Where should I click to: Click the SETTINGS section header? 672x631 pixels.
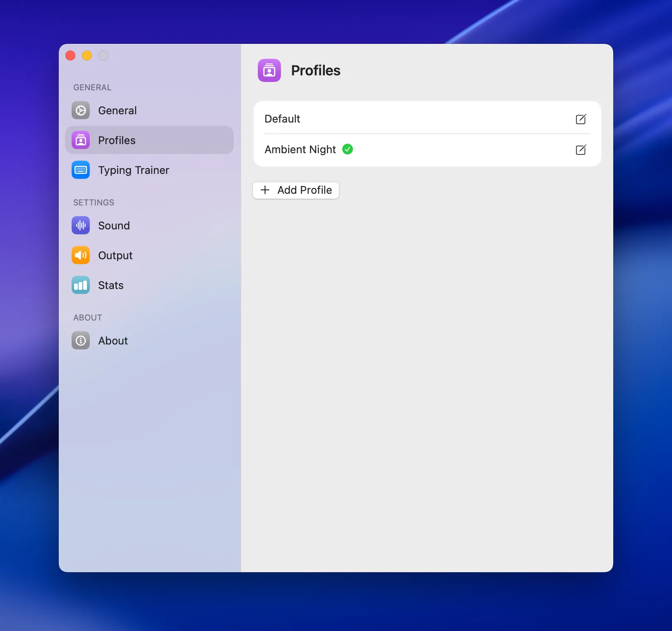point(94,202)
